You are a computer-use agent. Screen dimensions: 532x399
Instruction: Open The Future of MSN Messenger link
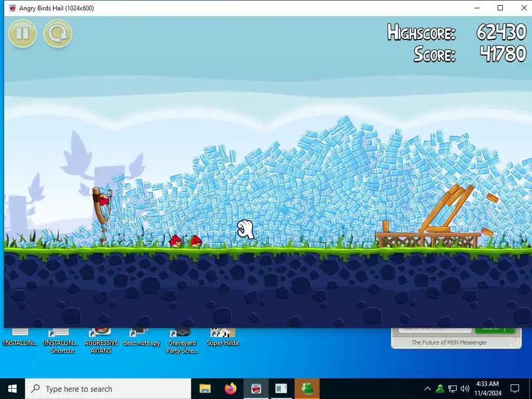tap(449, 342)
